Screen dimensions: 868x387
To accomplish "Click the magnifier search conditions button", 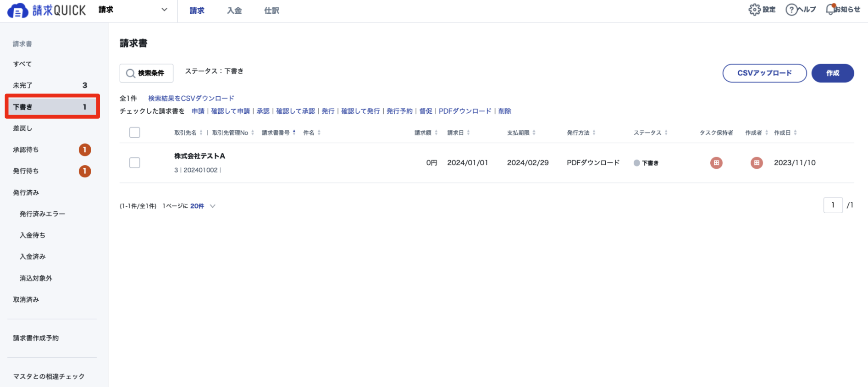I will tap(146, 73).
